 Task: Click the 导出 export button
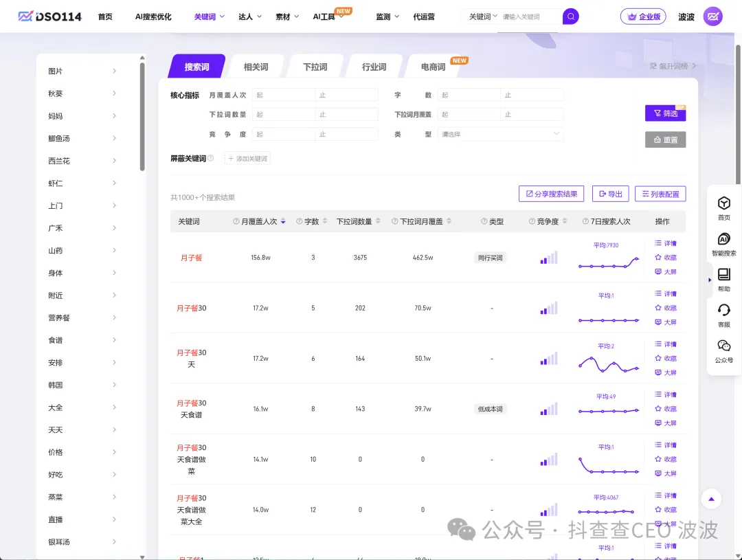(610, 194)
